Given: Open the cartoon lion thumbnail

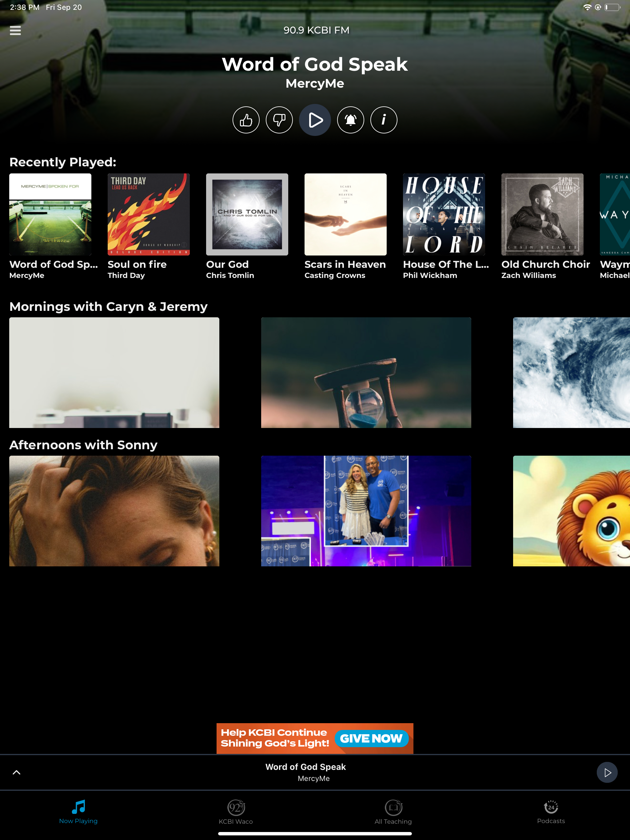Looking at the screenshot, I should (572, 511).
